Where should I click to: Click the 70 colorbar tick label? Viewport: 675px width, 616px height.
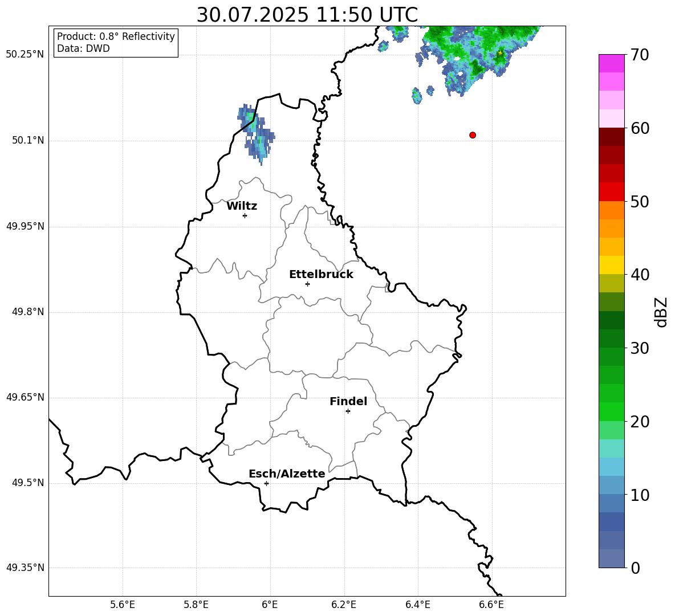pyautogui.click(x=640, y=55)
